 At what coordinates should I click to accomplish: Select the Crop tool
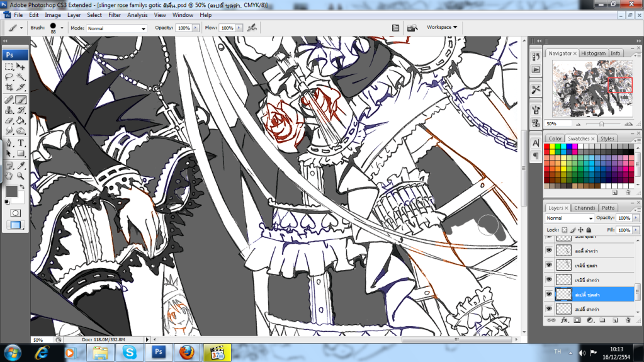9,87
